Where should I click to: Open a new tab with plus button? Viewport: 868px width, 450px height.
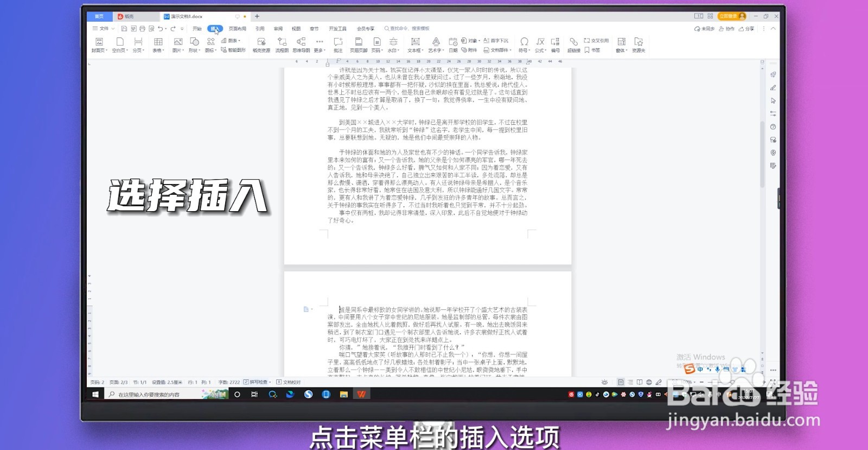point(257,16)
